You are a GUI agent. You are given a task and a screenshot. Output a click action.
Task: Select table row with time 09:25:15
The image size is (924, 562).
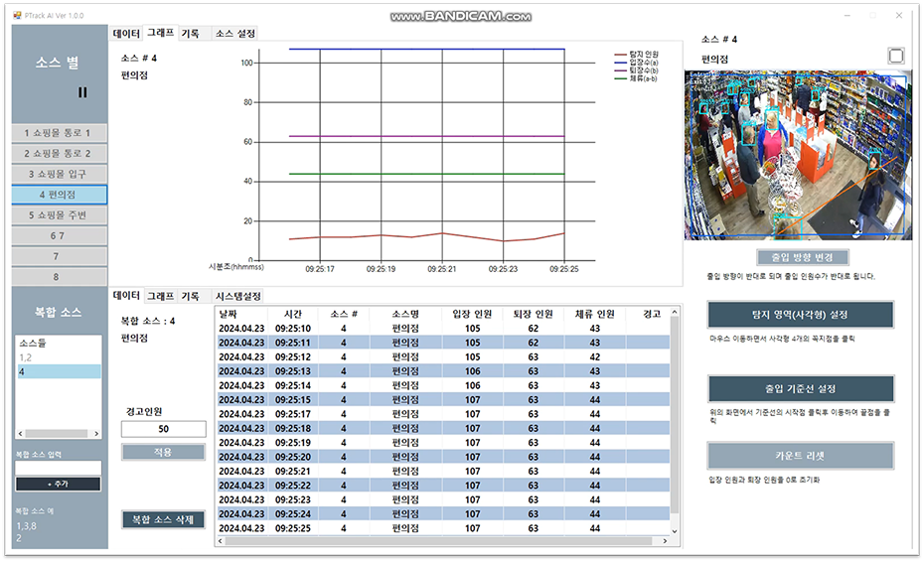443,400
